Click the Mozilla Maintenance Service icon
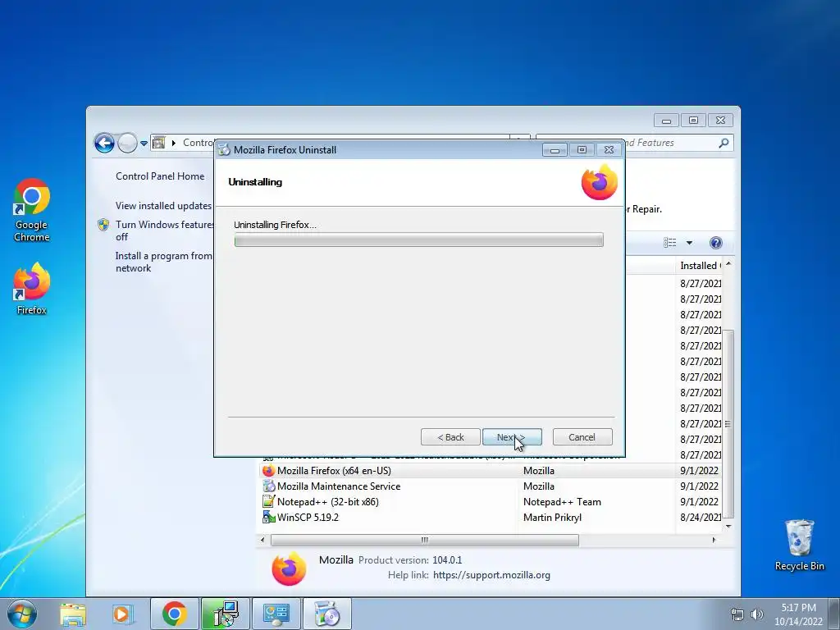Viewport: 840px width, 630px height. click(268, 486)
